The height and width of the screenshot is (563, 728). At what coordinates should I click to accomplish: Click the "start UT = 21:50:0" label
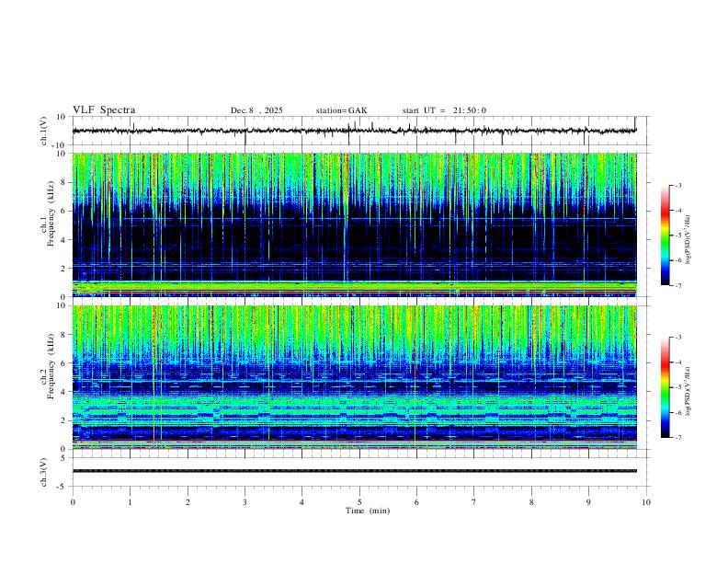(444, 110)
